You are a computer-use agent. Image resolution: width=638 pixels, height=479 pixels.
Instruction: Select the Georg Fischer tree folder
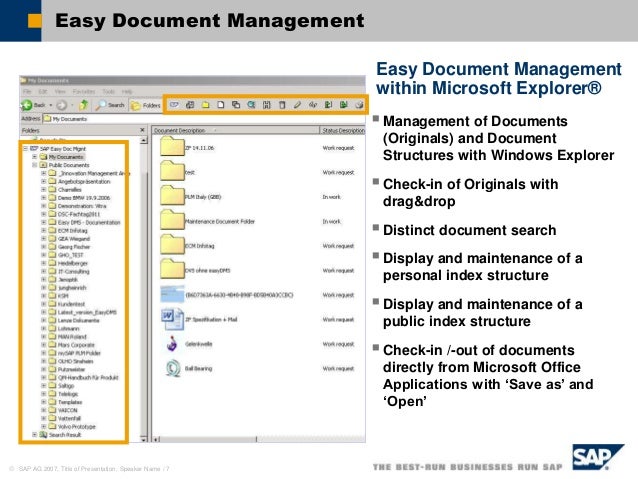(x=69, y=247)
